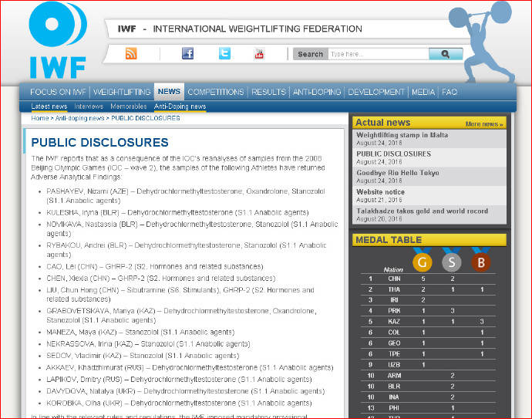The width and height of the screenshot is (532, 419).
Task: Click CHN row in medal table
Action: pyautogui.click(x=428, y=279)
